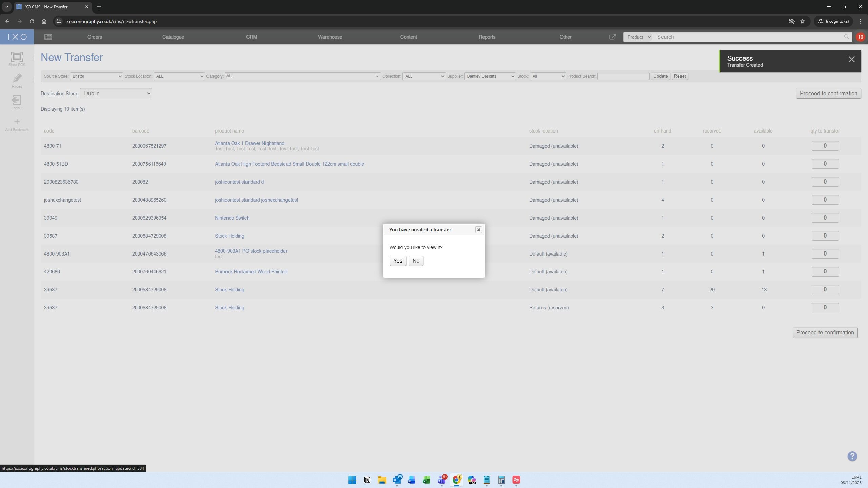Click the external link icon beside search
The width and height of the screenshot is (868, 488).
[x=612, y=37]
